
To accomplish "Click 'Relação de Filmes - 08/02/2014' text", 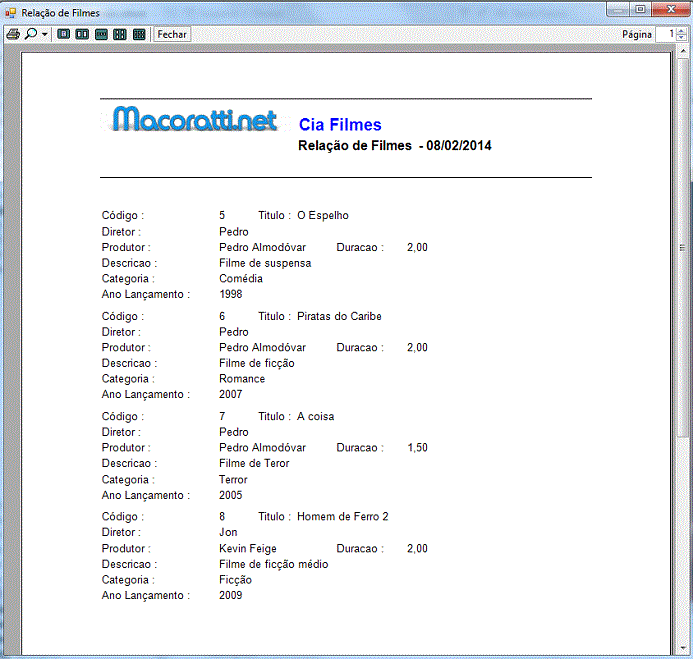I will click(x=395, y=145).
